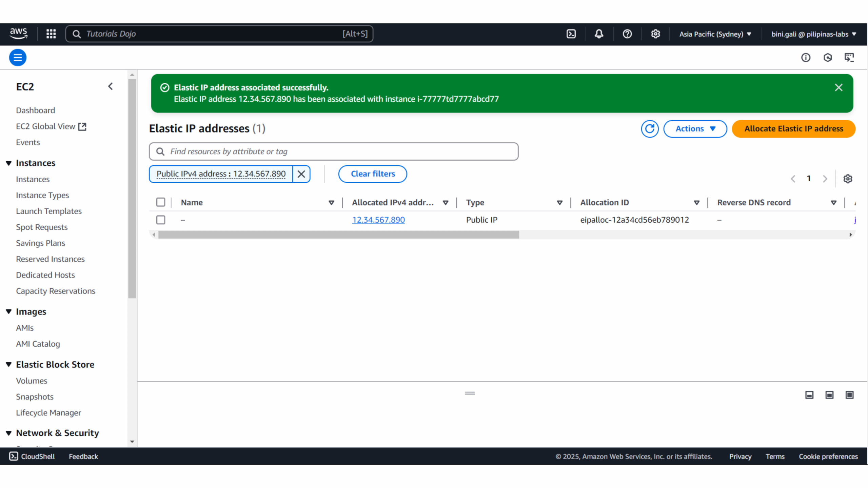The width and height of the screenshot is (868, 488).
Task: Open the 12.34.567.890 address link
Action: pyautogui.click(x=378, y=220)
